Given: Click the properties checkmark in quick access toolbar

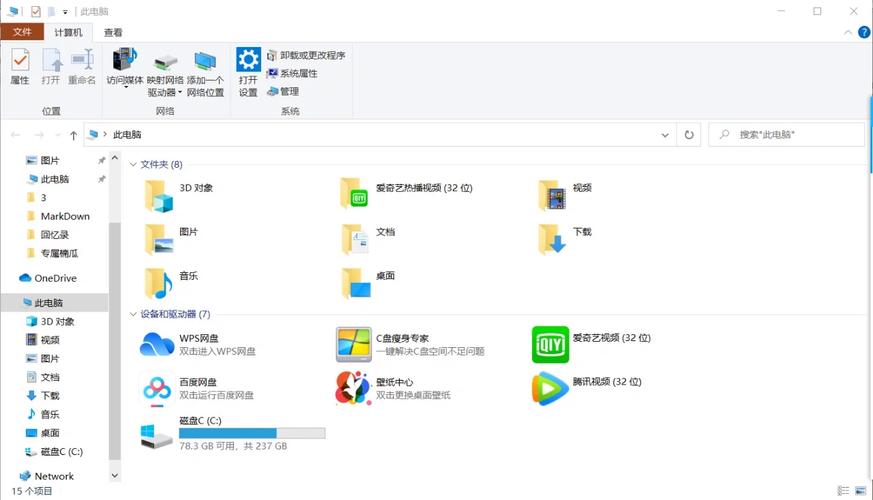Looking at the screenshot, I should coord(36,12).
